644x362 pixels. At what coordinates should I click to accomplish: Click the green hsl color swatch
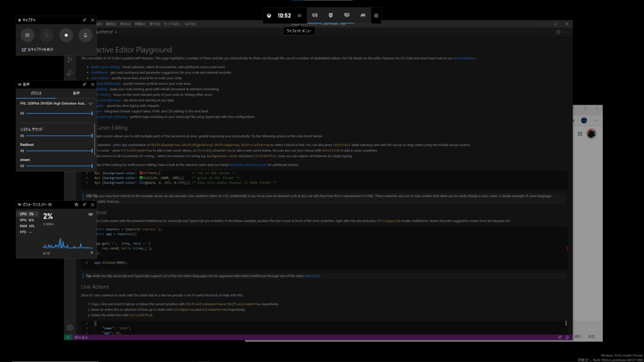pos(141,178)
